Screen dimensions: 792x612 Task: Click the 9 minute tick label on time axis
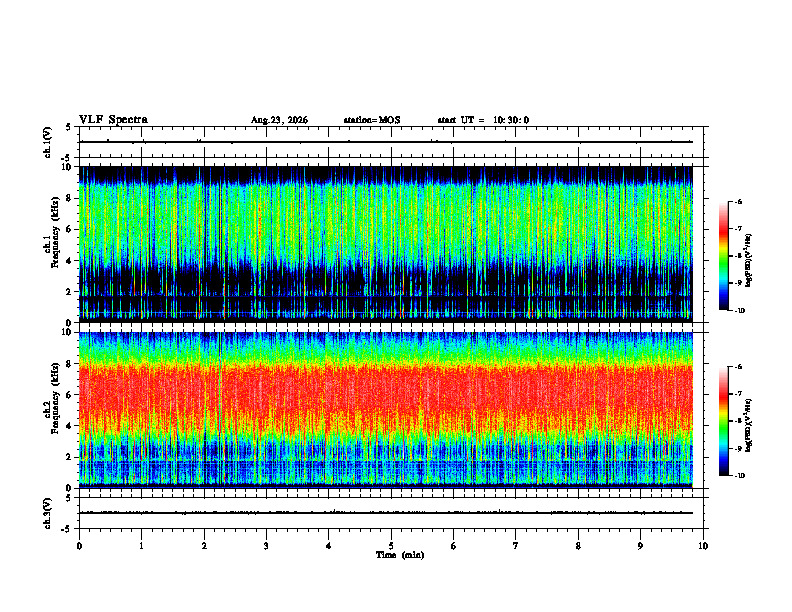(x=640, y=546)
